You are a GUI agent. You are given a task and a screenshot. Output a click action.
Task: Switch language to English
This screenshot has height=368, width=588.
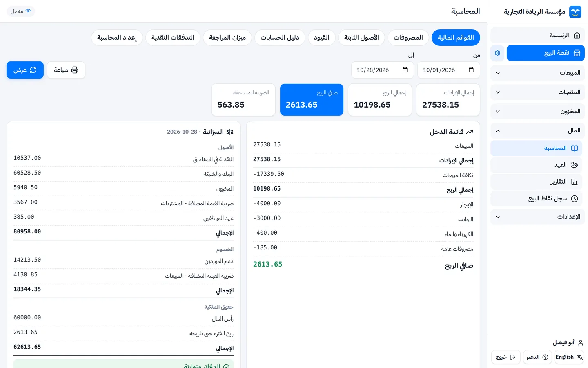coord(569,357)
